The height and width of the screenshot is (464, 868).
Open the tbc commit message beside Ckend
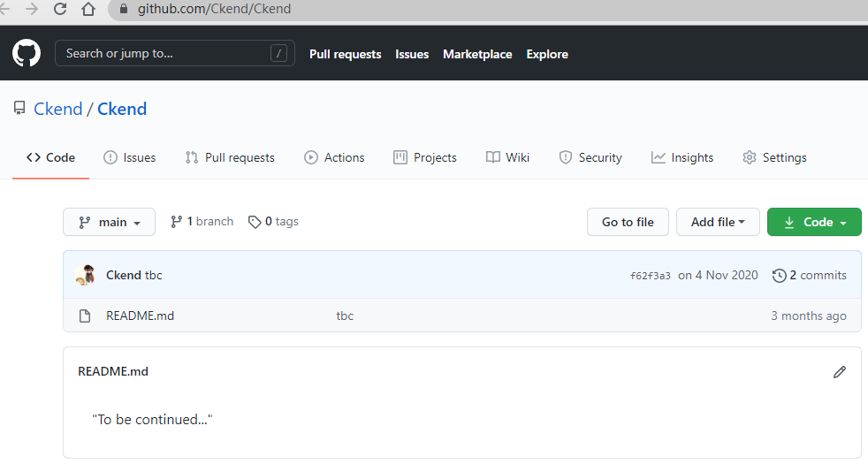[153, 275]
